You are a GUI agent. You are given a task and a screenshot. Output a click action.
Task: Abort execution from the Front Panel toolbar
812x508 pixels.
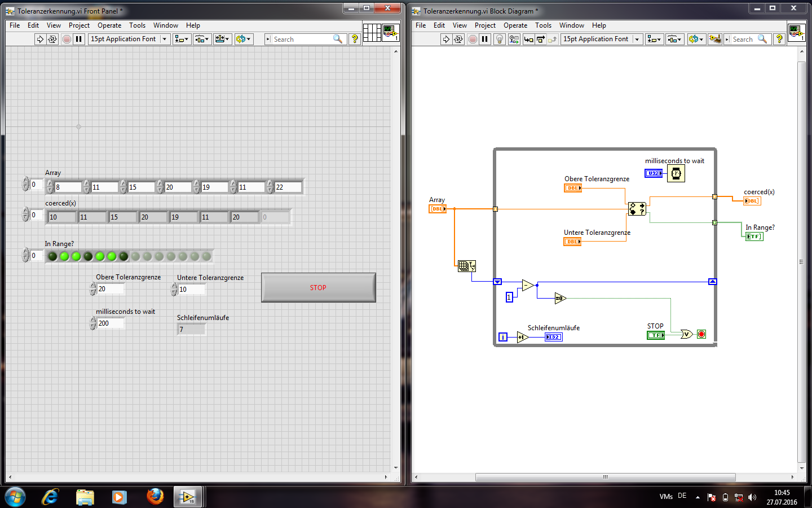pyautogui.click(x=67, y=39)
